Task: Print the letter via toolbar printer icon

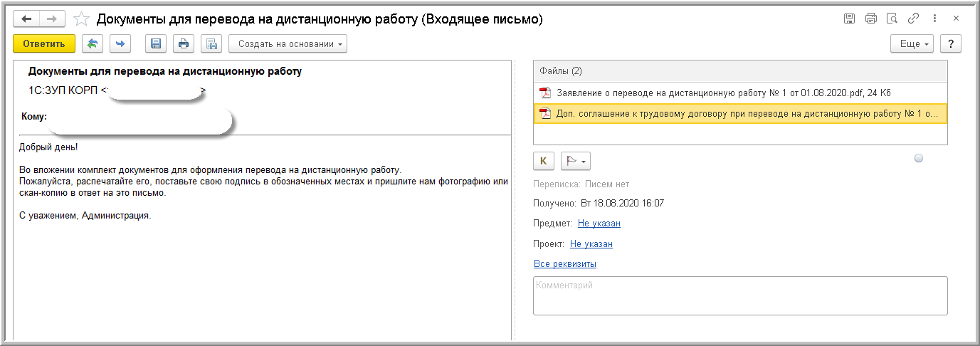Action: pos(184,44)
